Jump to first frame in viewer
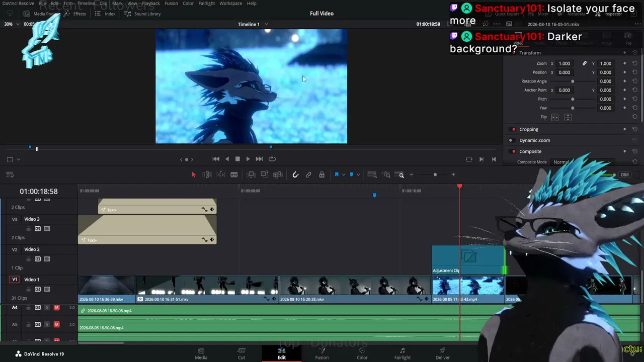This screenshot has width=644, height=362. tap(216, 159)
